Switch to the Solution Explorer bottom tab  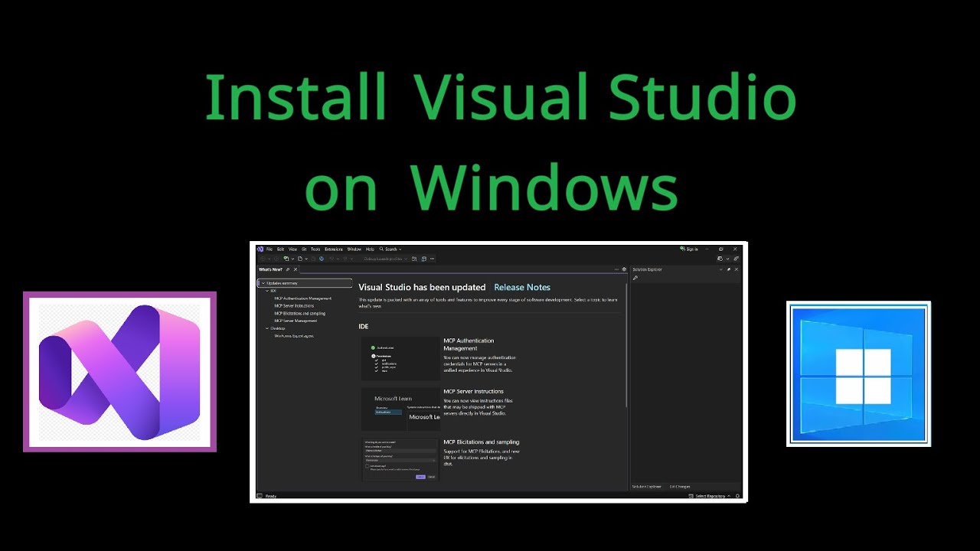646,487
